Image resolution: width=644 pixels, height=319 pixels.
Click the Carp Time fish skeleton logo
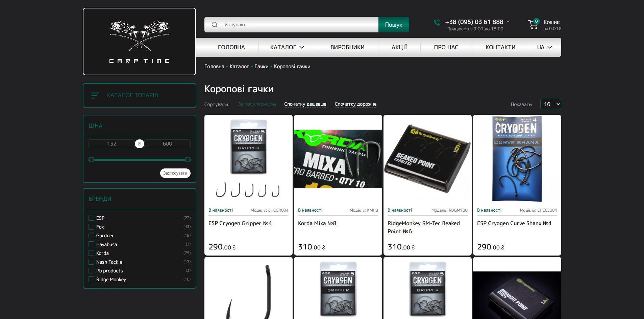pyautogui.click(x=139, y=42)
